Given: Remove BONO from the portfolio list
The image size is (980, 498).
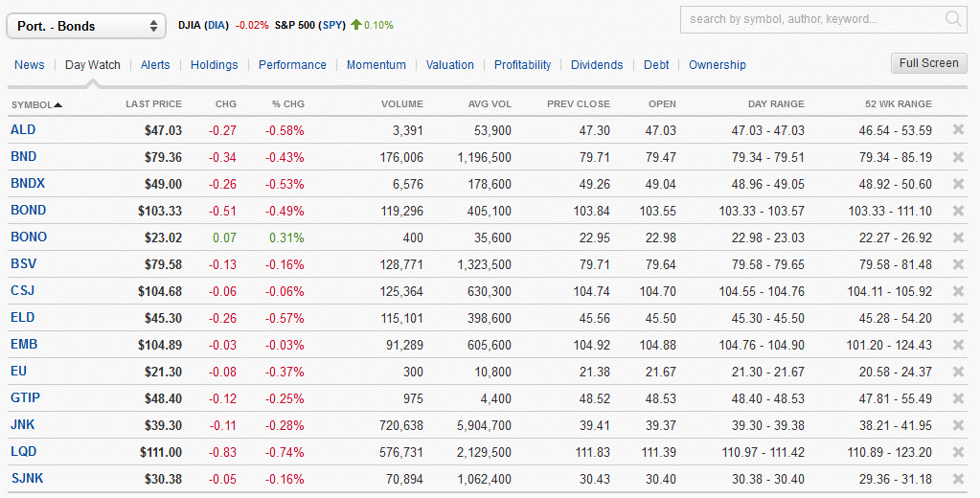Looking at the screenshot, I should click(958, 238).
